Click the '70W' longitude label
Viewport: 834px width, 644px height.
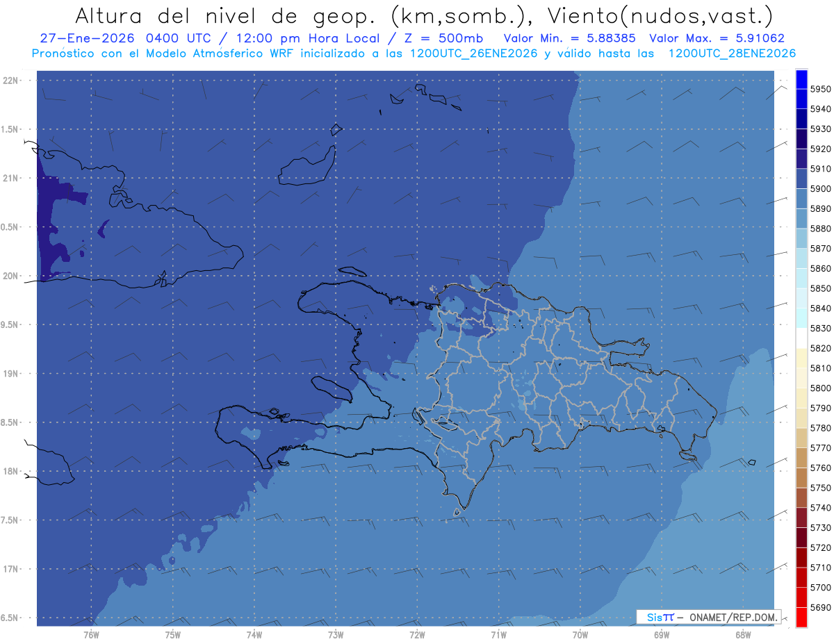click(x=580, y=635)
